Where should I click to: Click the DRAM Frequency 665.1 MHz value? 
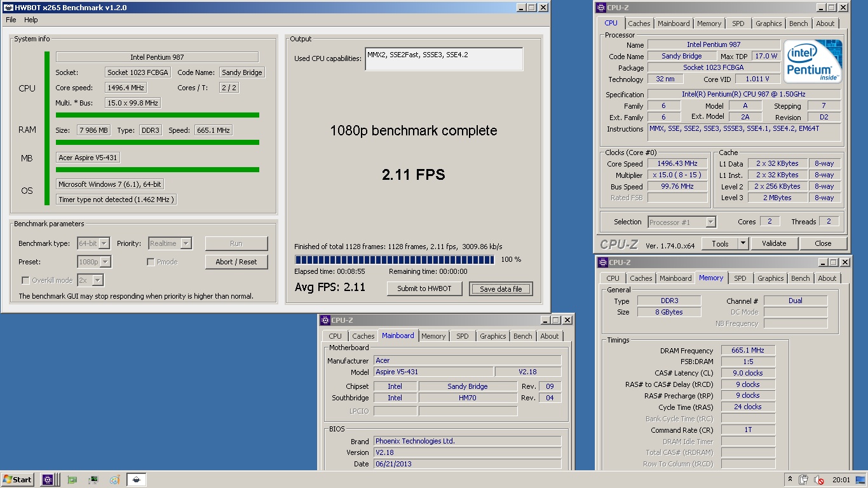[x=748, y=350]
